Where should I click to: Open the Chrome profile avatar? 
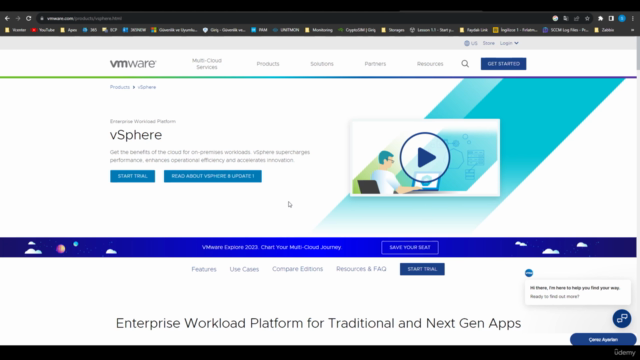coord(622,18)
